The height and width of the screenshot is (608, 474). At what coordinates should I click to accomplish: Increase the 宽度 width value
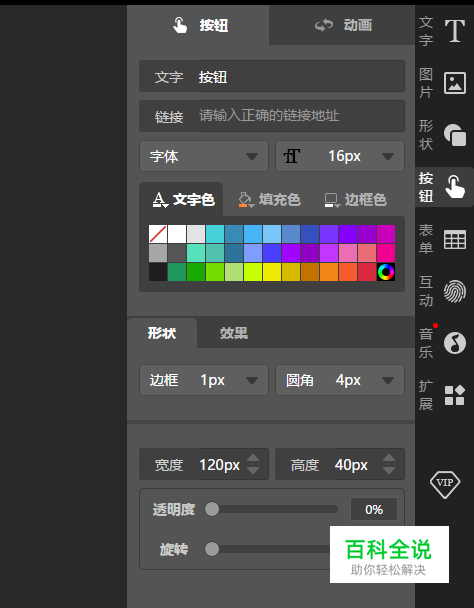[253, 458]
